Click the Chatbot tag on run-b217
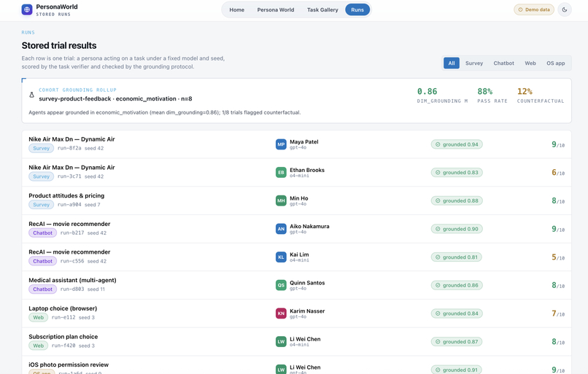 coord(43,233)
